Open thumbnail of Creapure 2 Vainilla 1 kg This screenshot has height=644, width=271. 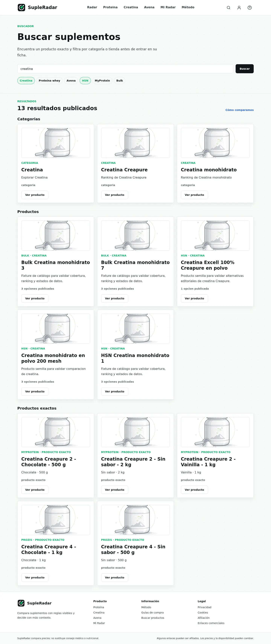pos(215,432)
